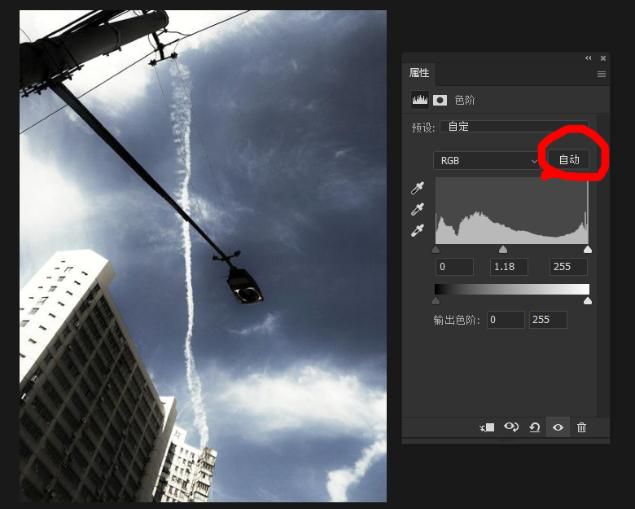Click the 输出色阶 label
The width and height of the screenshot is (635, 509).
click(x=457, y=320)
